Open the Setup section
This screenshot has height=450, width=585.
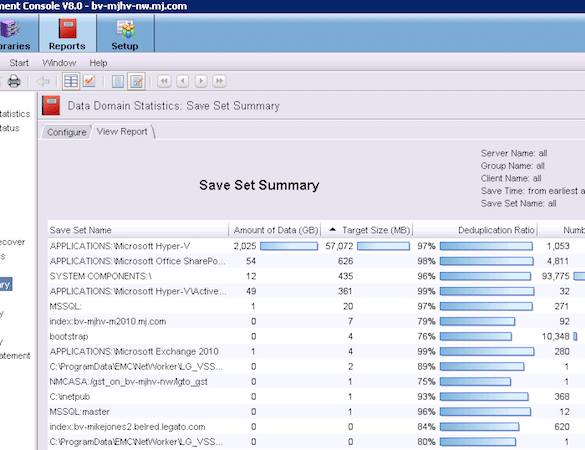[x=125, y=34]
